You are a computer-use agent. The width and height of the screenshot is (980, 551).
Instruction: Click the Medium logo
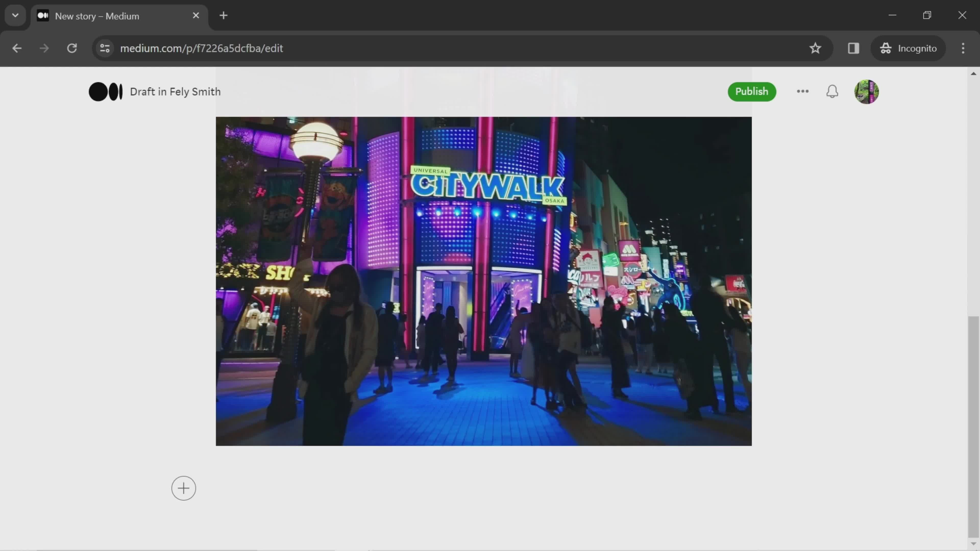click(x=105, y=92)
